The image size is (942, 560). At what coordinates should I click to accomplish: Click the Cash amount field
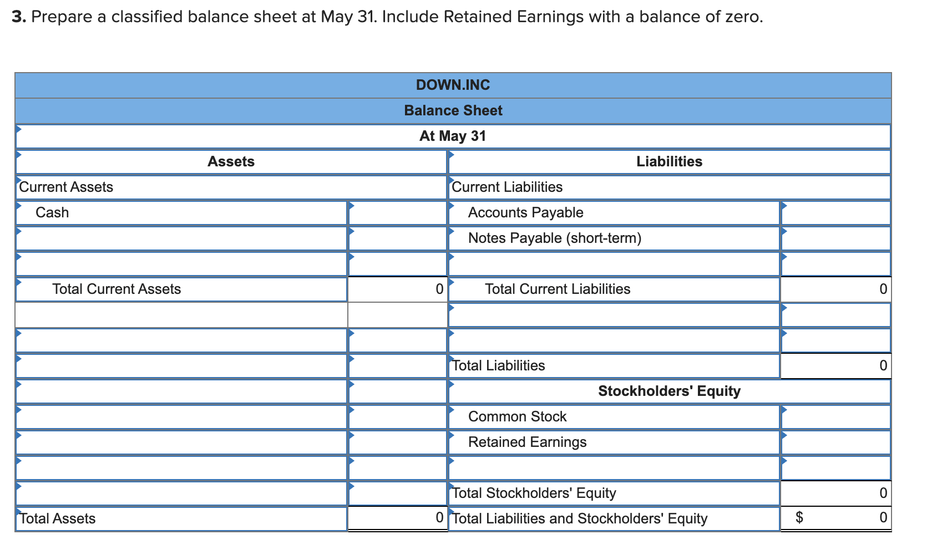point(397,213)
